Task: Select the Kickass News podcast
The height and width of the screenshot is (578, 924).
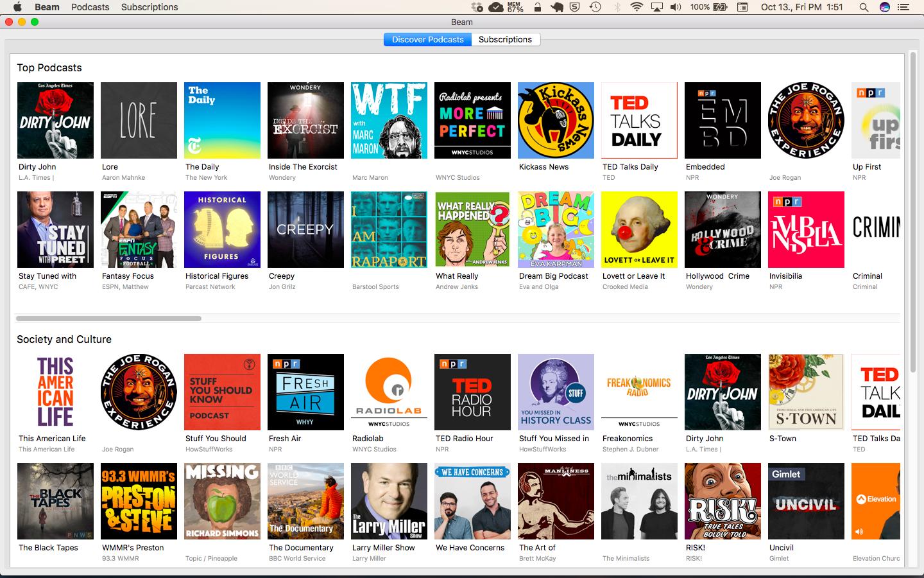Action: 556,120
